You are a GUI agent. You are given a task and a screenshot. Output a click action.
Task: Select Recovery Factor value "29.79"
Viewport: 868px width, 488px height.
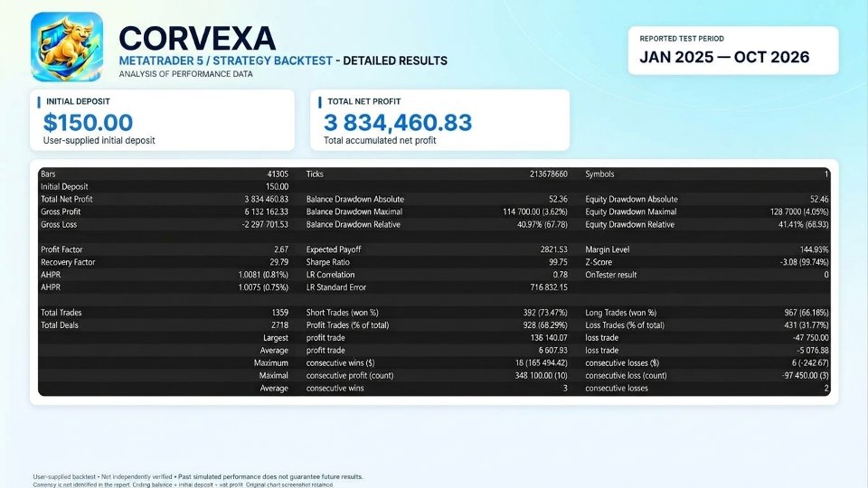[279, 262]
